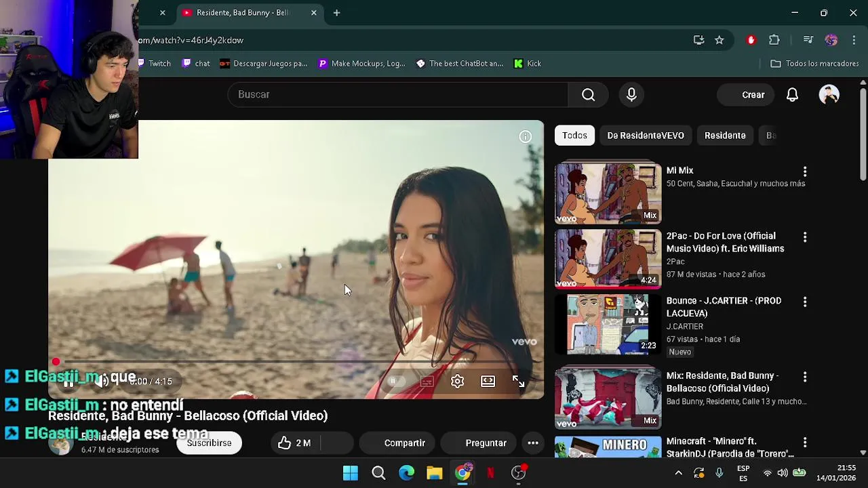Open OBS Studio from the taskbar
This screenshot has width=868, height=488.
(x=519, y=473)
